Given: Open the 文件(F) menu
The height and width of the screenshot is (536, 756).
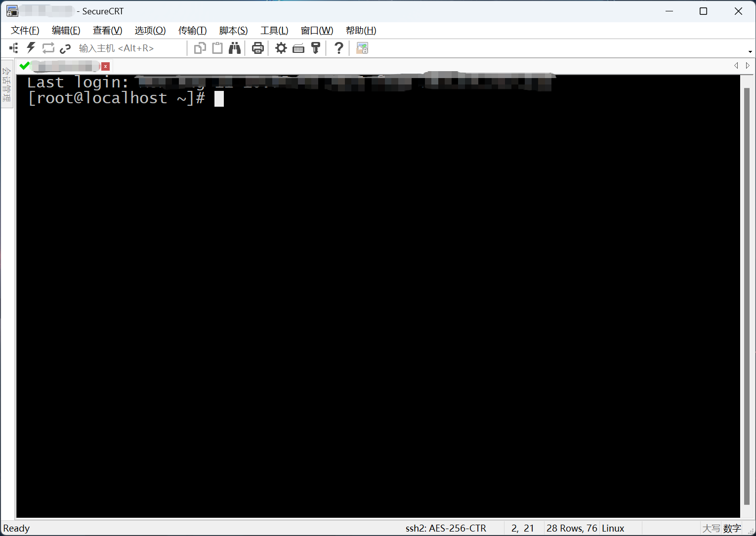Looking at the screenshot, I should pyautogui.click(x=25, y=31).
